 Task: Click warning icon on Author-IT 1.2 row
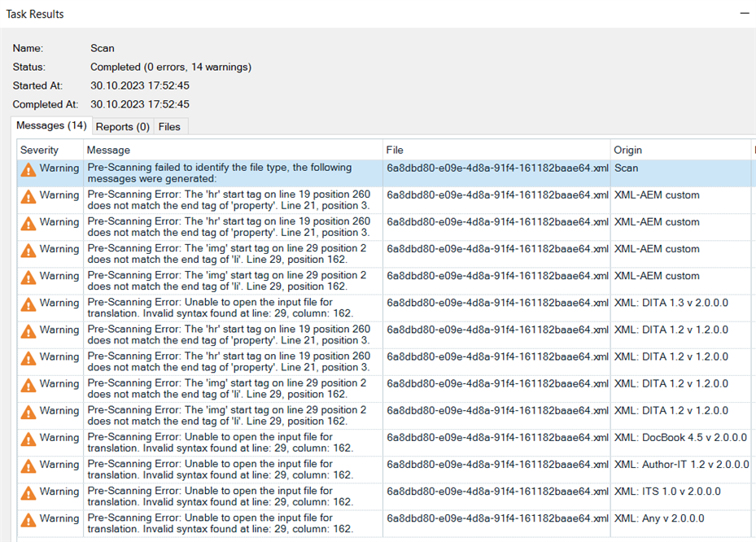(28, 466)
